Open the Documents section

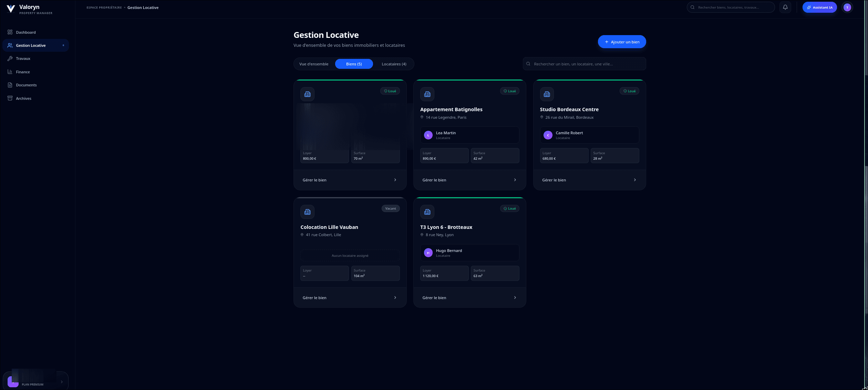point(26,85)
